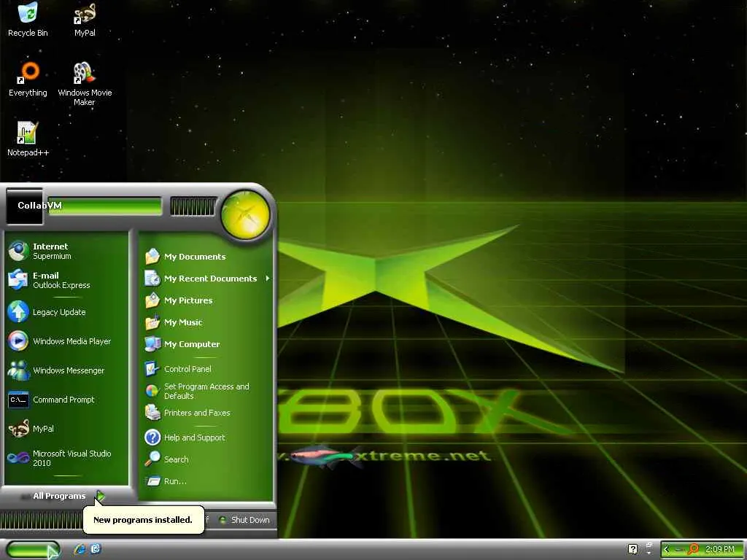747x560 pixels.
Task: Click the Shut Down button
Action: click(244, 520)
